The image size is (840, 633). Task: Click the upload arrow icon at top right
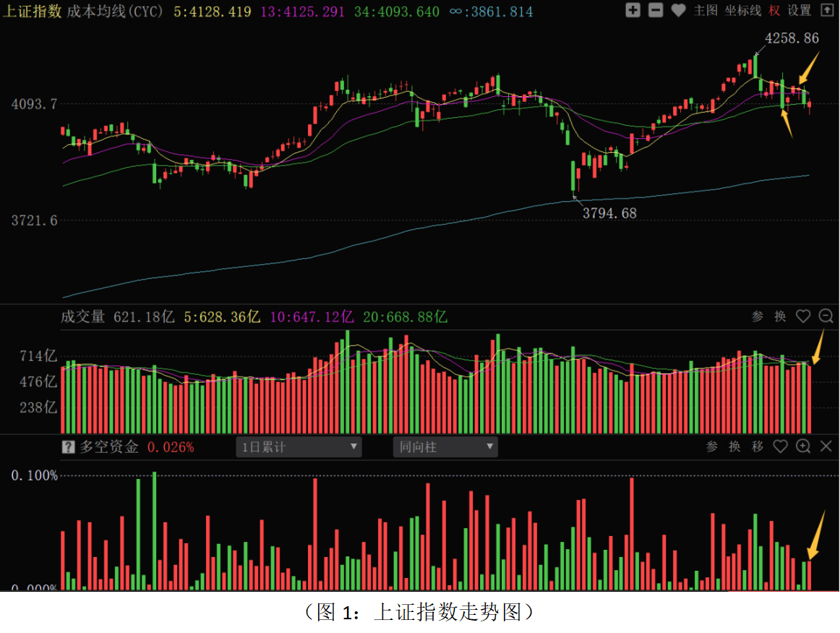(x=827, y=9)
